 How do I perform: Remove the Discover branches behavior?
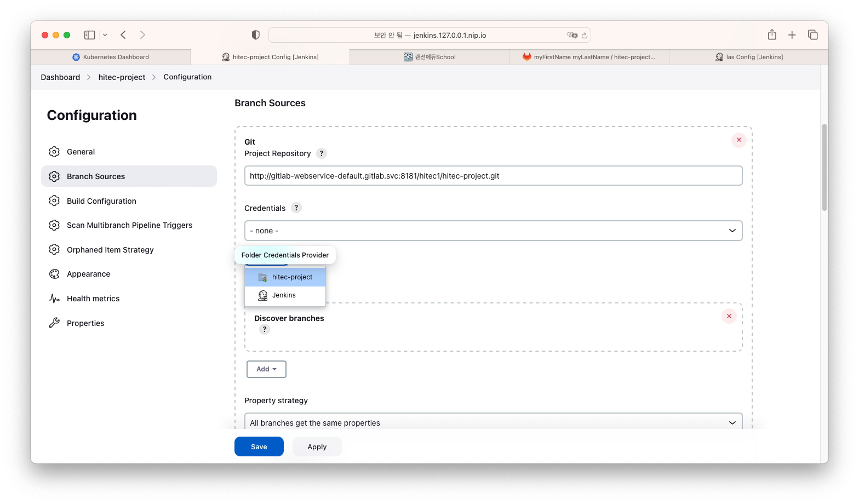pyautogui.click(x=729, y=317)
